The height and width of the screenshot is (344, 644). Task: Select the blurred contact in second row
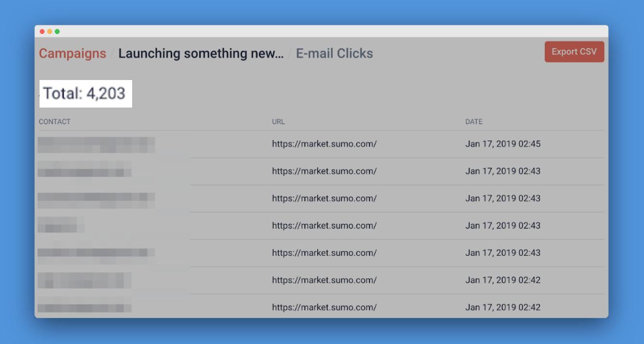tap(84, 169)
